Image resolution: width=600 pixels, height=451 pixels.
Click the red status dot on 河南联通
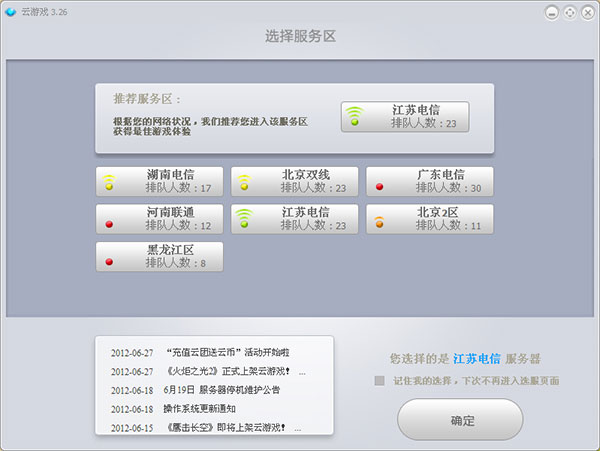click(x=109, y=224)
